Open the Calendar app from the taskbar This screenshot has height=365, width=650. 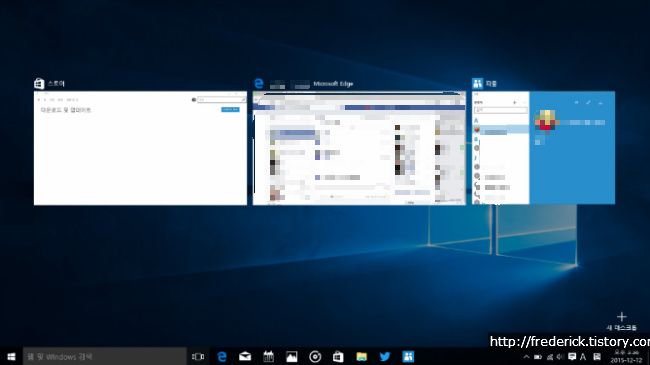[268, 357]
